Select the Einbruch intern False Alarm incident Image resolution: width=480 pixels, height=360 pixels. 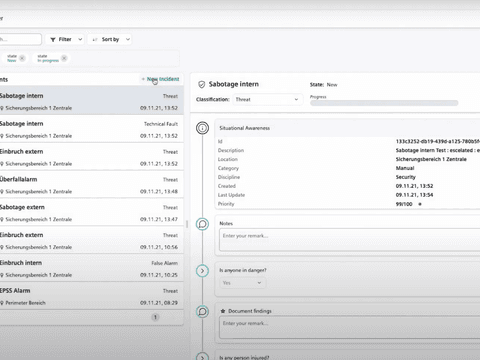point(91,268)
